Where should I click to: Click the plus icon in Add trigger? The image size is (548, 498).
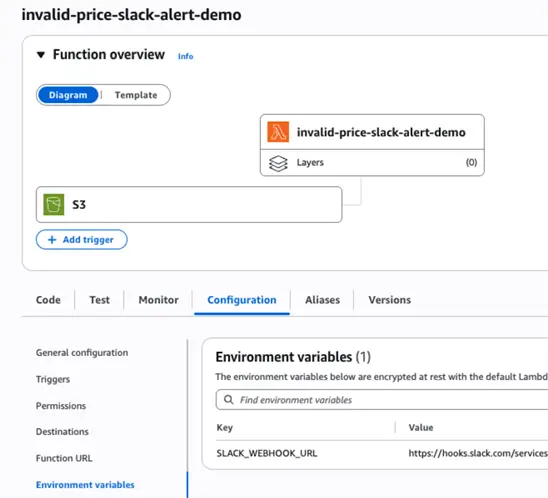click(x=52, y=240)
